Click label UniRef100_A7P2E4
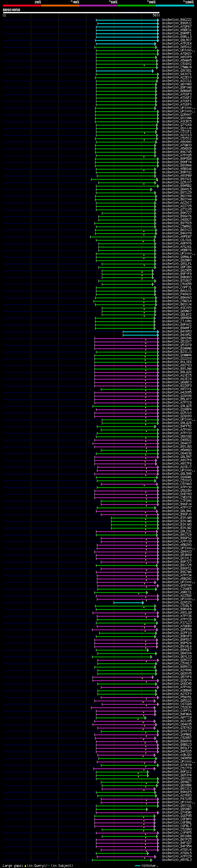This screenshot has height=868, width=197. point(177,43)
